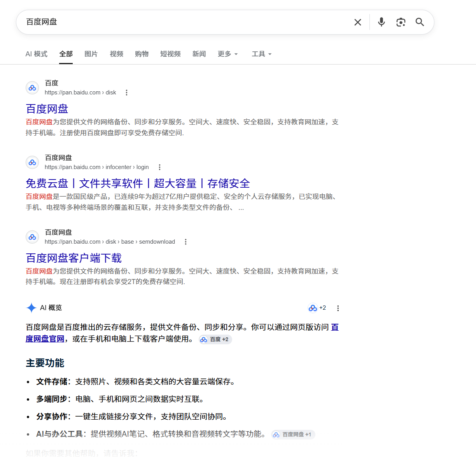
Task: Expand the 工具 dropdown
Action: (x=261, y=54)
